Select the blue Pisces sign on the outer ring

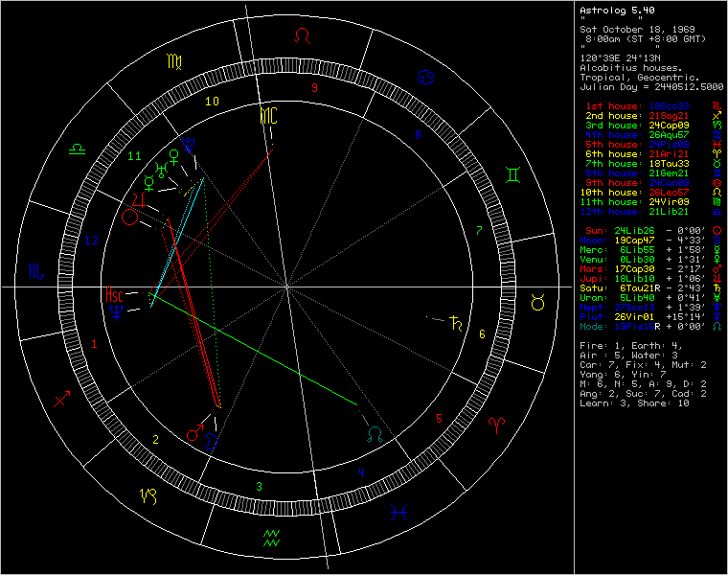[395, 512]
